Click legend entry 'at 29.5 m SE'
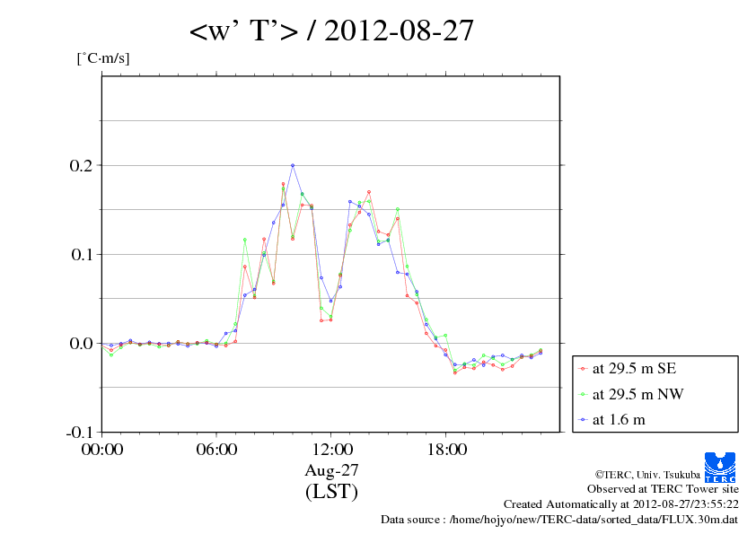This screenshot has width=756, height=534. [x=634, y=369]
